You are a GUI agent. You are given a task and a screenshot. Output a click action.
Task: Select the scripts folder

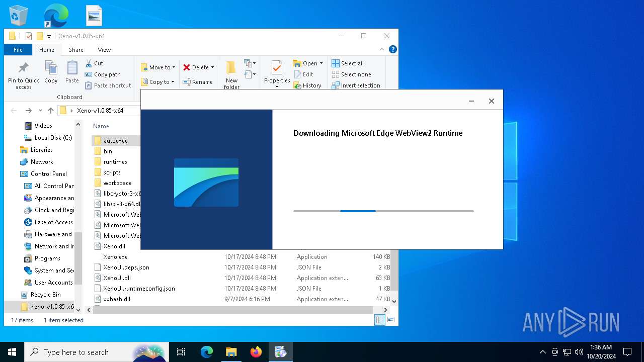pos(112,172)
